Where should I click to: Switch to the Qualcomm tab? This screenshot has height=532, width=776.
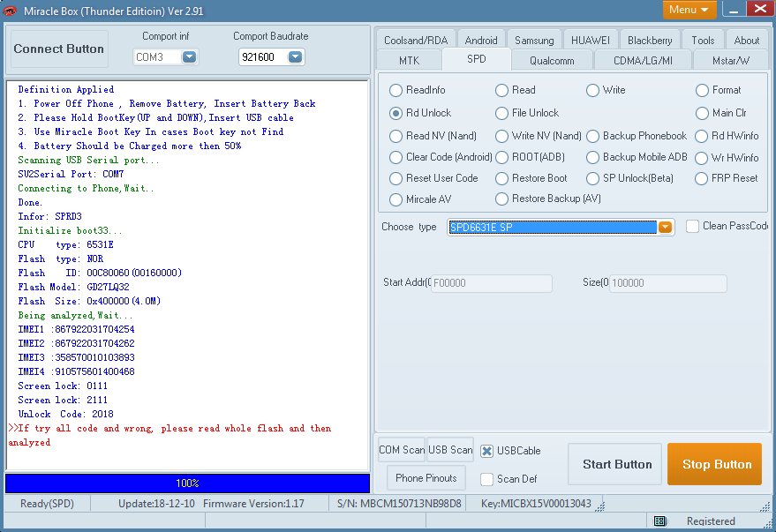point(552,60)
